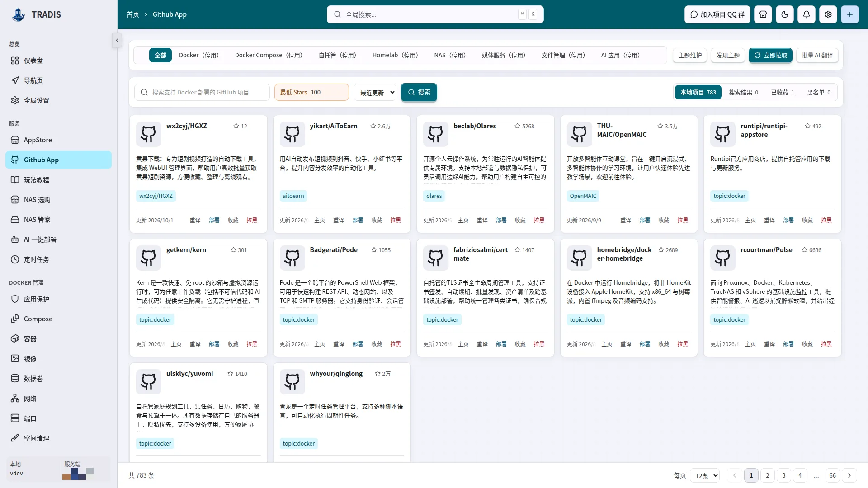Click the 立即拉取 button
The image size is (868, 488).
(770, 55)
